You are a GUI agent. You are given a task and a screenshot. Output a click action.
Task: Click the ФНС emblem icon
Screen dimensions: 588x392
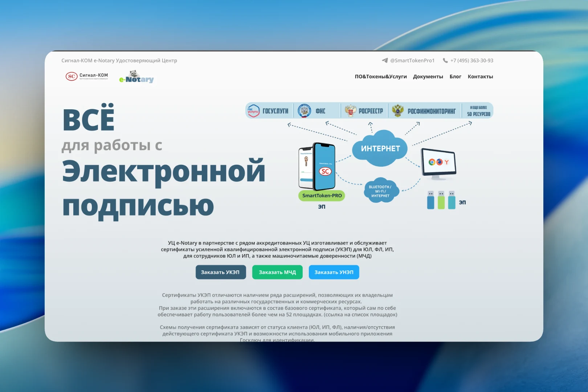(x=305, y=111)
